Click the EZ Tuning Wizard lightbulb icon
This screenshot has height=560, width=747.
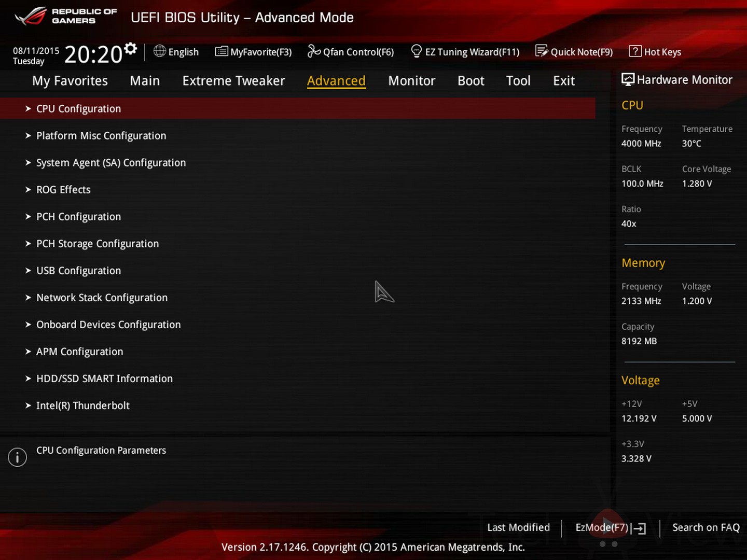point(416,51)
